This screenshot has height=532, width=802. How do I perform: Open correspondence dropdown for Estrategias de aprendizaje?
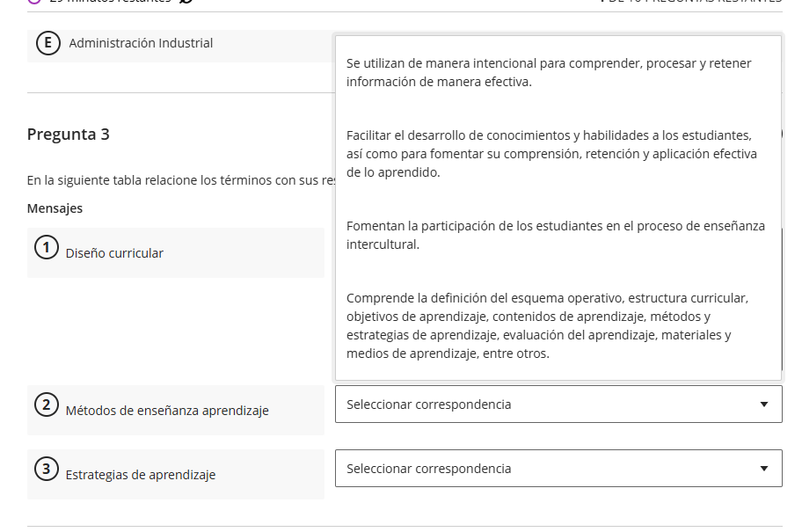click(x=558, y=468)
